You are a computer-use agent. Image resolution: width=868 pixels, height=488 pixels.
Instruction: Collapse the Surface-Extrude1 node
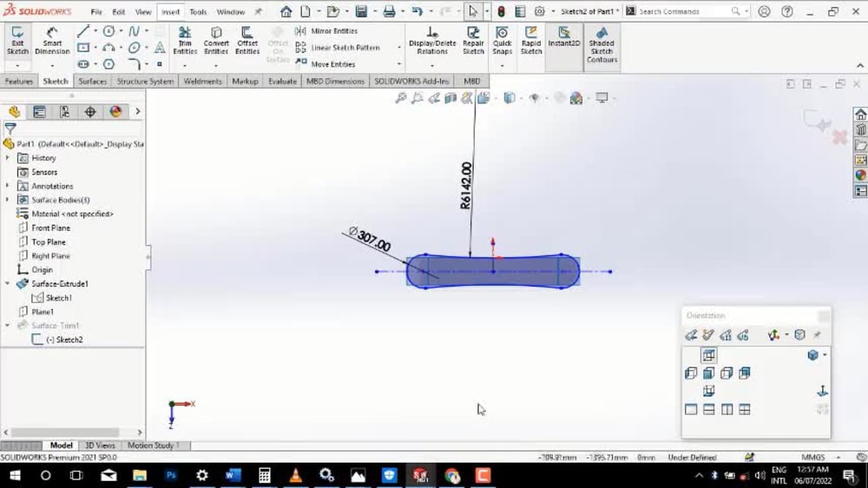(7, 284)
